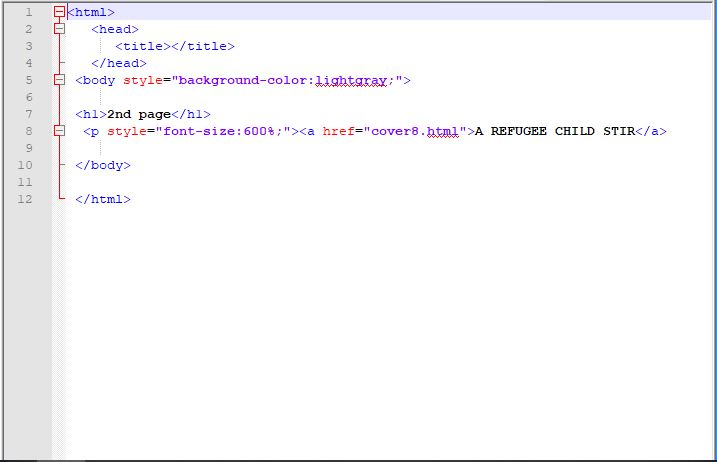
Task: Collapse the html tag fold marker
Action: (x=60, y=12)
